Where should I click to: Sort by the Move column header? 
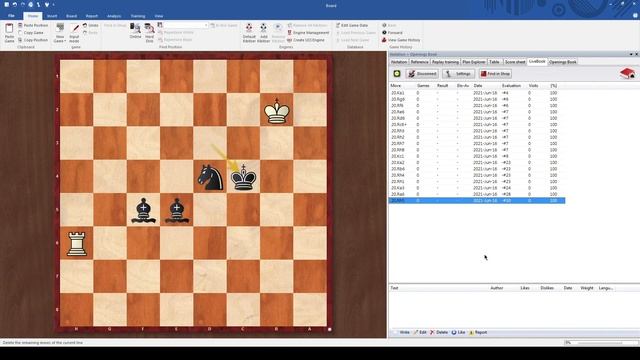(396, 86)
